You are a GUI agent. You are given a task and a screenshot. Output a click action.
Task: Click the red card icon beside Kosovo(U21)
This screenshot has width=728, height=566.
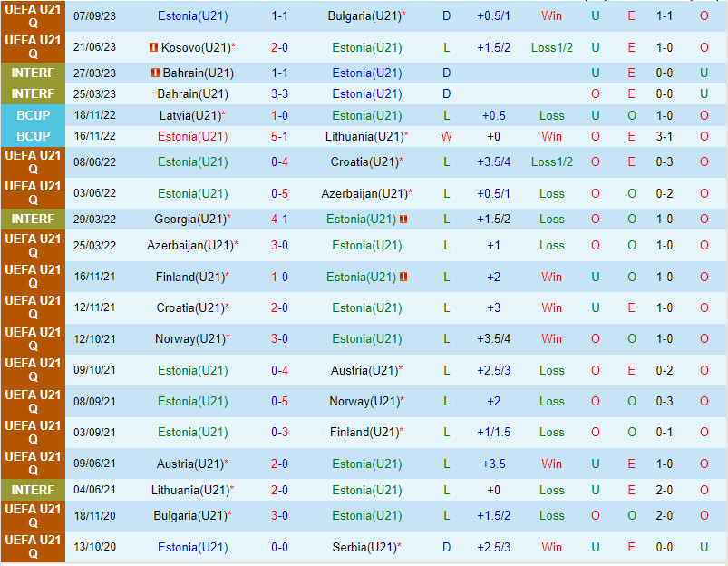[154, 47]
